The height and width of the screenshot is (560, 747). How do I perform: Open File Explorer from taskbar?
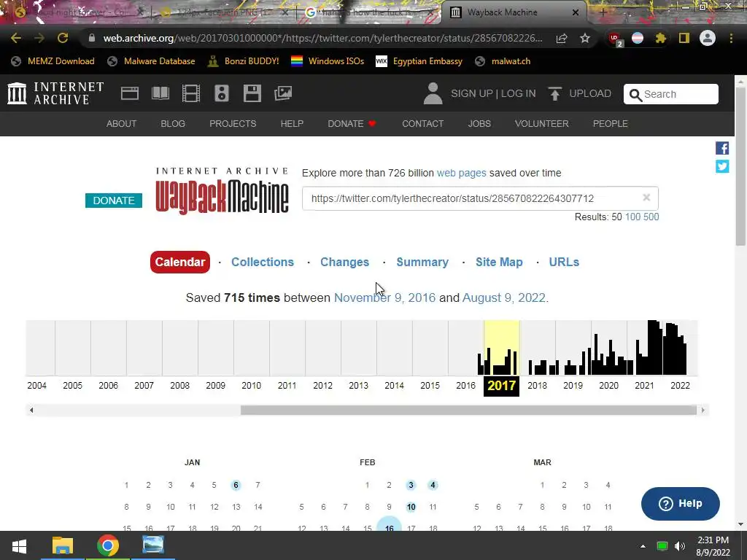pyautogui.click(x=63, y=545)
